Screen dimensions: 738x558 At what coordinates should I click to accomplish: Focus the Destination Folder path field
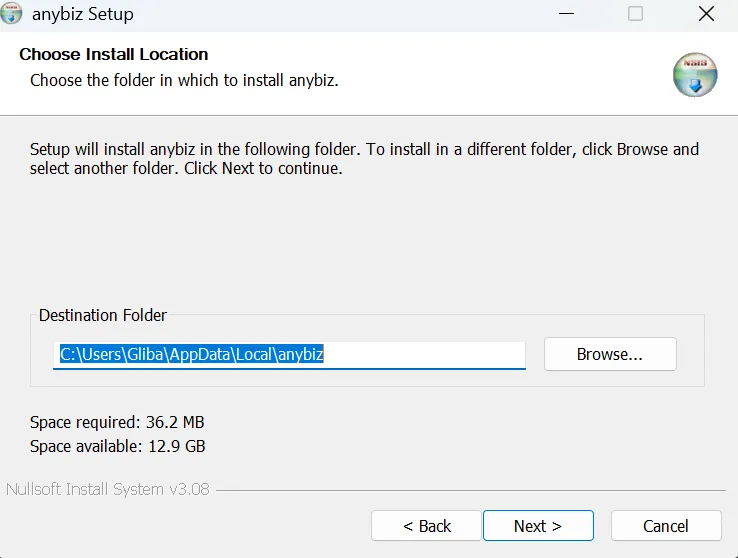click(289, 355)
